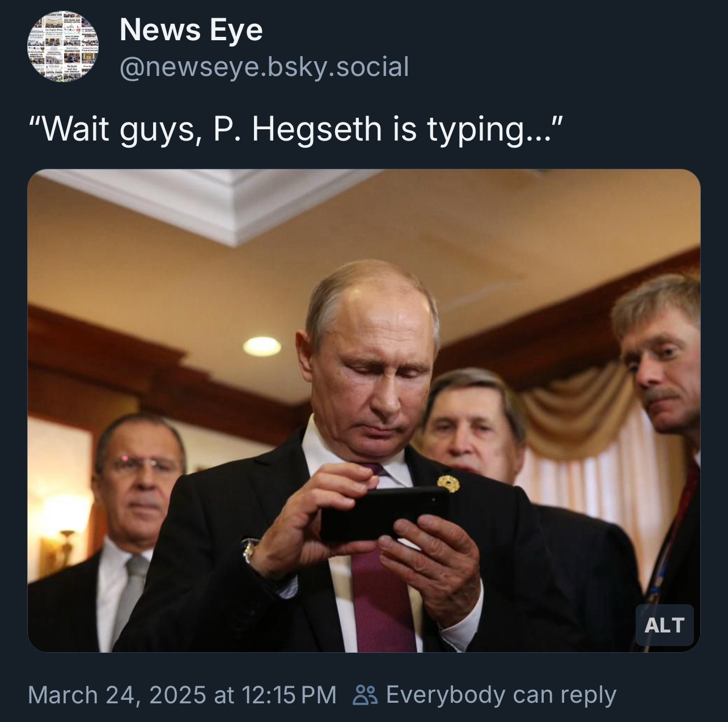Click the March 24, 2025 timestamp

pos(181,695)
